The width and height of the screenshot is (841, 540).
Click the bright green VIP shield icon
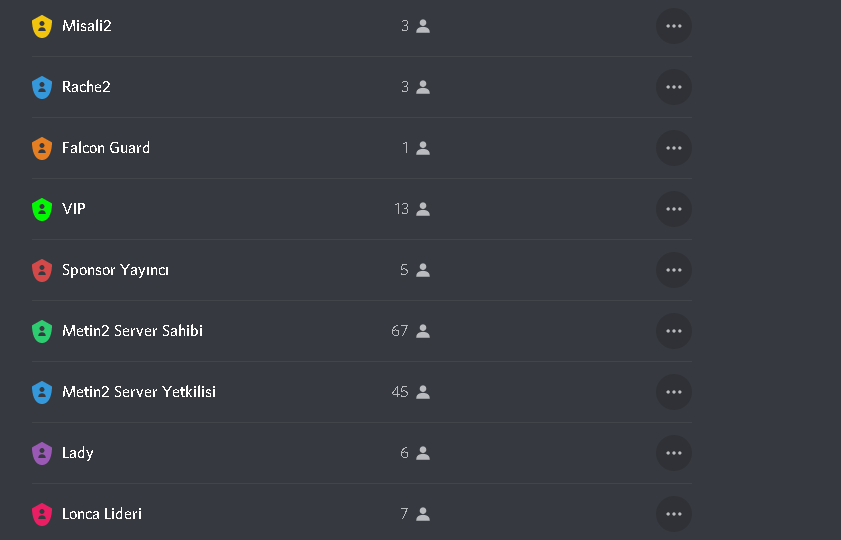coord(42,209)
